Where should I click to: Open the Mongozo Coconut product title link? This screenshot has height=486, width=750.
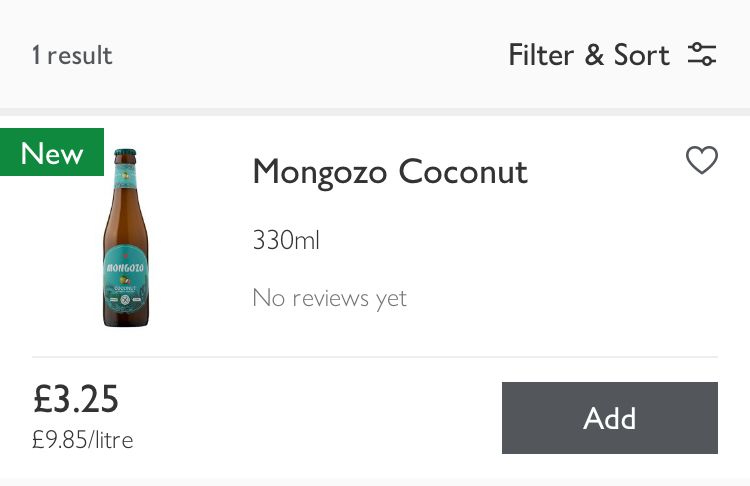pyautogui.click(x=389, y=172)
